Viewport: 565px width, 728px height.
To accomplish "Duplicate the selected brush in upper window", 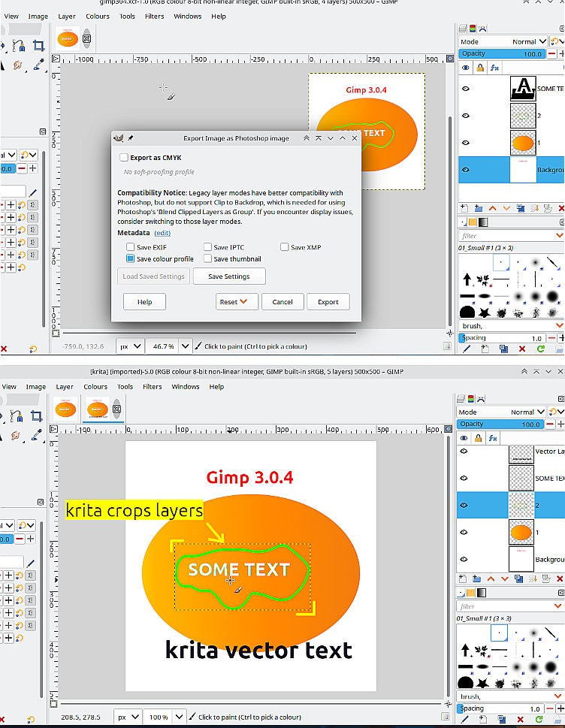I will [x=503, y=349].
